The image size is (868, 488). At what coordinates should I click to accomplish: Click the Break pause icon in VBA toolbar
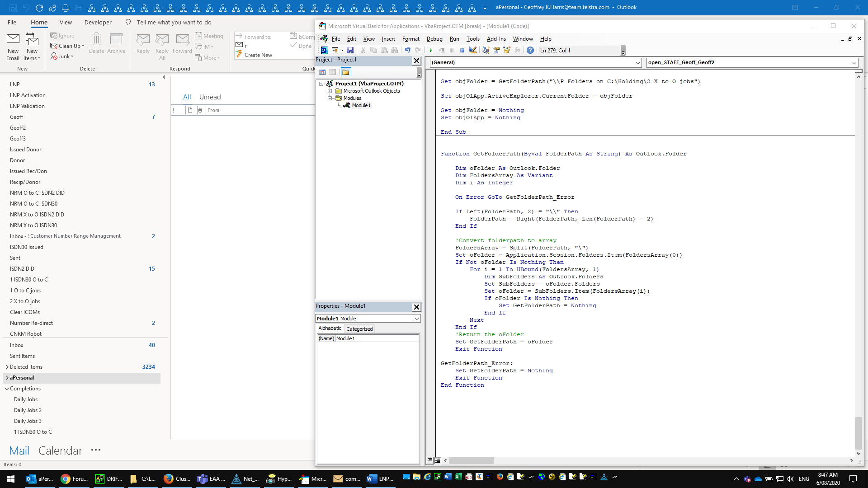click(x=452, y=50)
